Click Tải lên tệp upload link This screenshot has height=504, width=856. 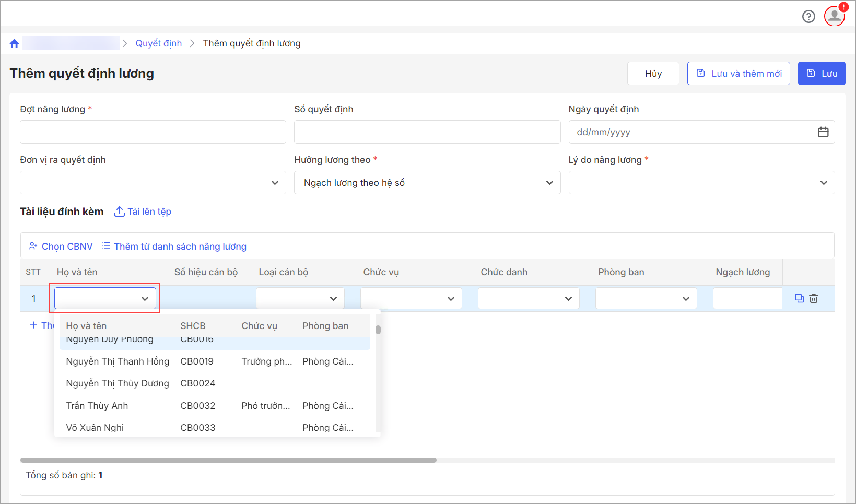coord(143,212)
